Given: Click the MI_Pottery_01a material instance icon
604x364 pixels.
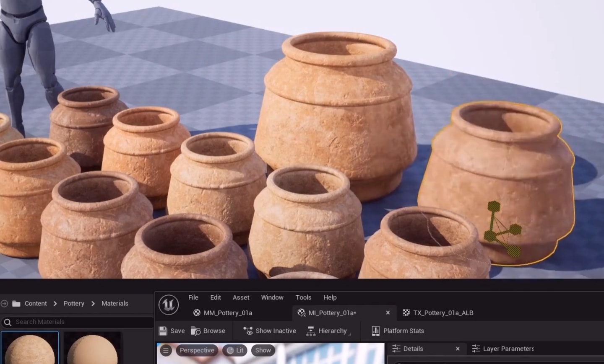Looking at the screenshot, I should tap(301, 312).
